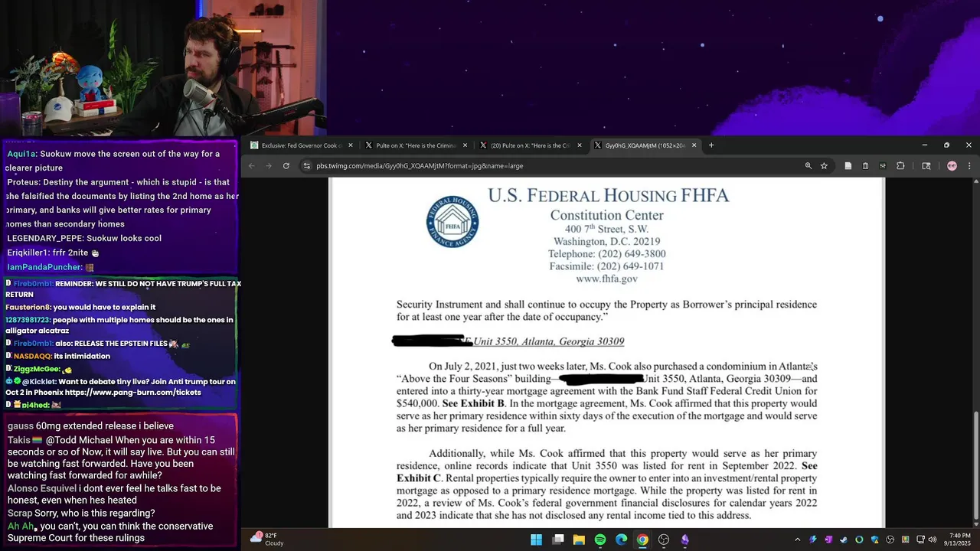Viewport: 980px width, 551px height.
Task: Close the 'Gyy0hG_XQAAMjtM' image tab
Action: click(694, 145)
